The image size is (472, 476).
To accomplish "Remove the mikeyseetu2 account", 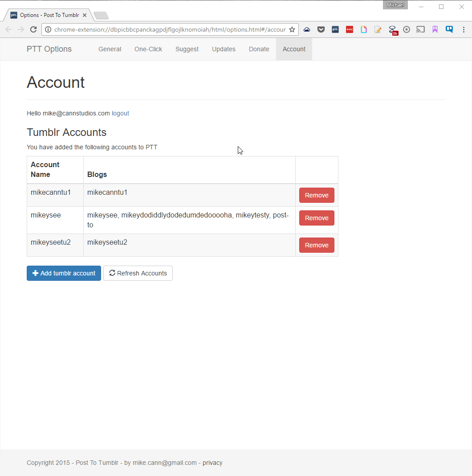I will click(x=317, y=245).
